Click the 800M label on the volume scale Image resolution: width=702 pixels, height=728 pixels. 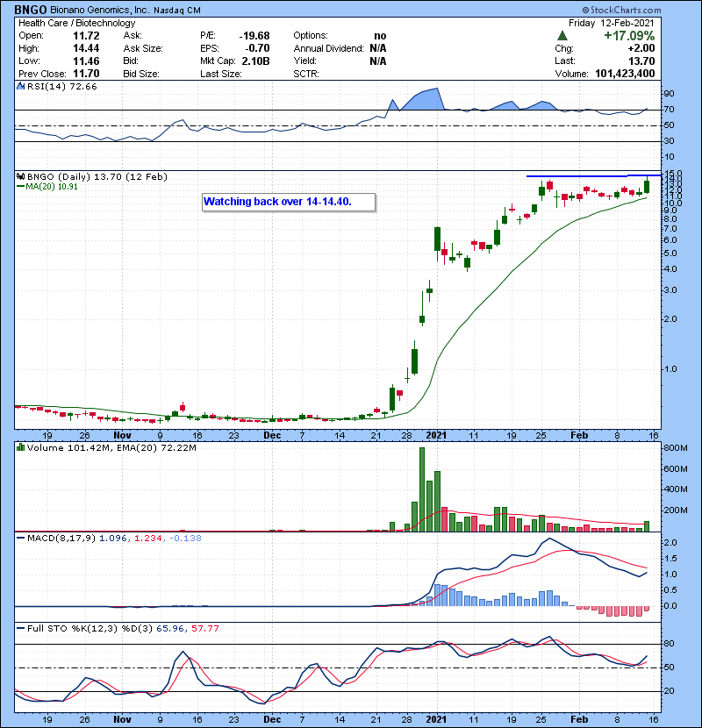[676, 448]
